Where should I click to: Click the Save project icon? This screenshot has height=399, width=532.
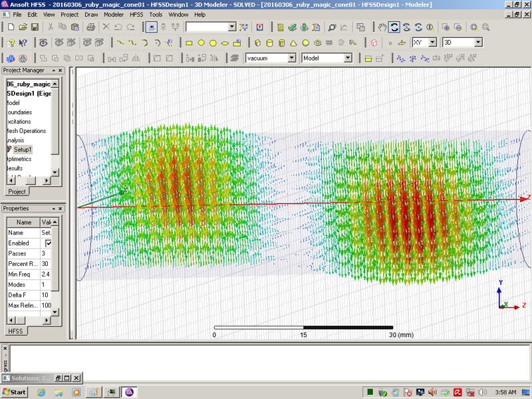click(x=35, y=27)
